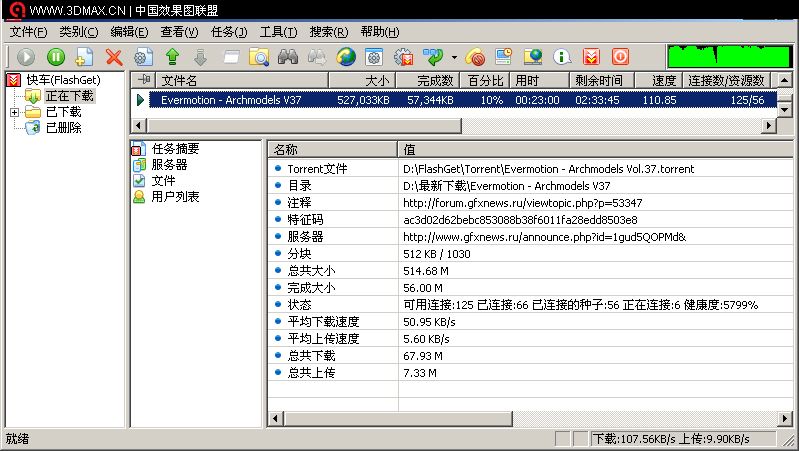Select the Torrent文件 row
The height and width of the screenshot is (451, 799).
click(x=530, y=169)
